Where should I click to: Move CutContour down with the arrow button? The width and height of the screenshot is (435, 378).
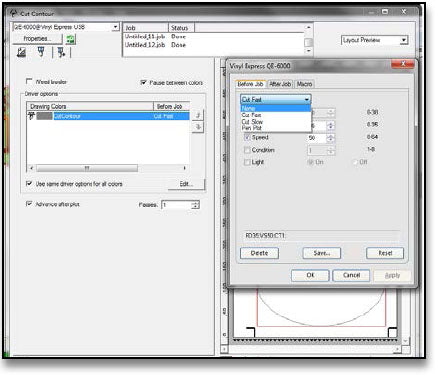pos(198,127)
